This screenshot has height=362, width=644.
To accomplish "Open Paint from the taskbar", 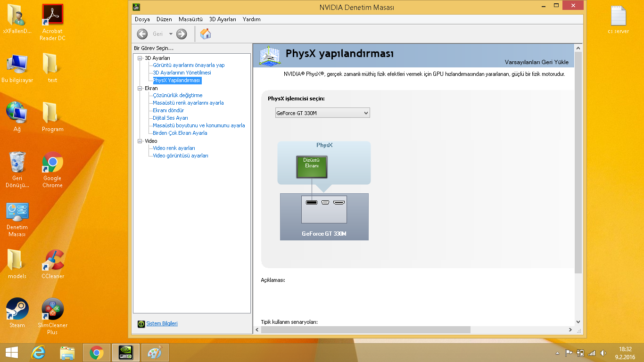I will pos(155,353).
